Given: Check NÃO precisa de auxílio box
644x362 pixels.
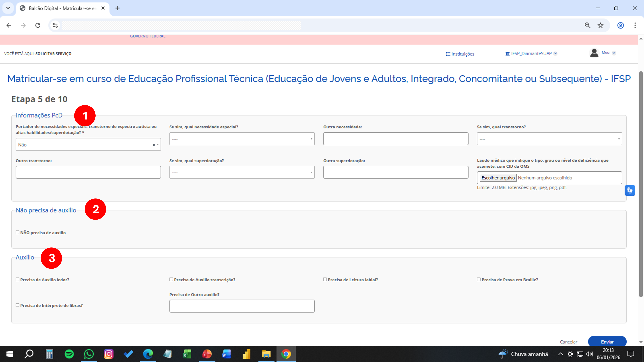Looking at the screenshot, I should pyautogui.click(x=18, y=232).
